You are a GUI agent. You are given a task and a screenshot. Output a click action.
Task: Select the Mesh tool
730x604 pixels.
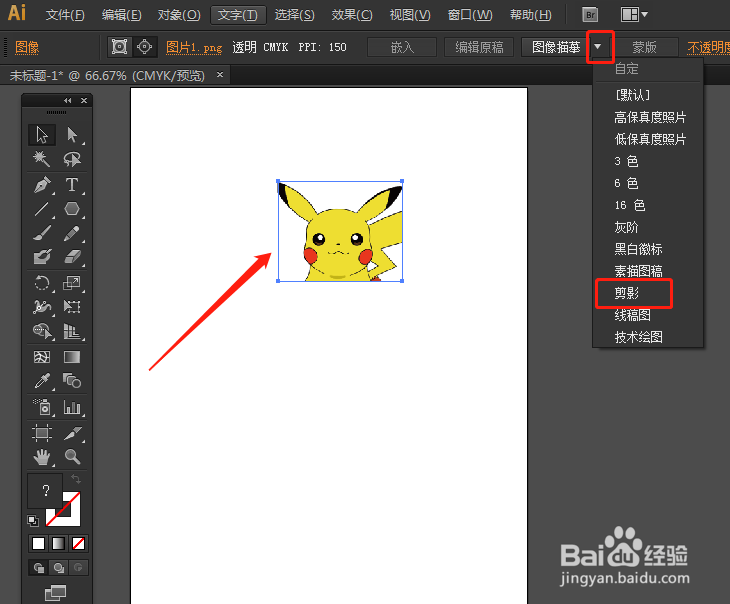click(42, 357)
